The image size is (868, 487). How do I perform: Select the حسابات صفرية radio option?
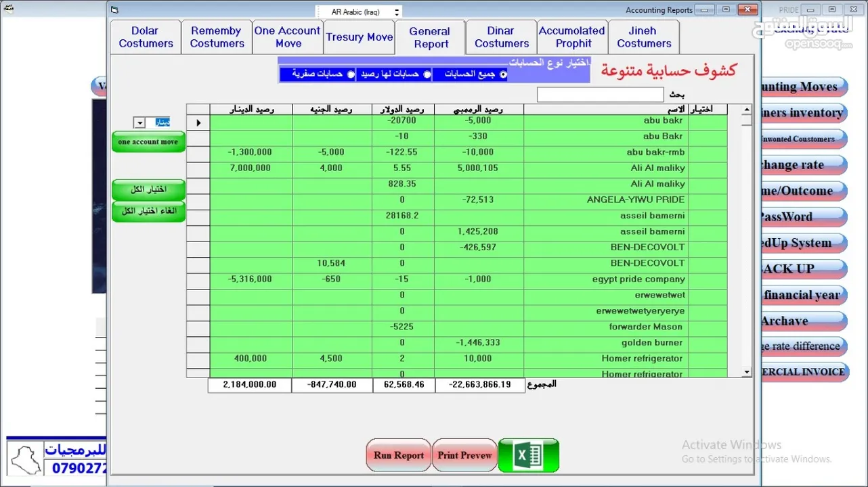pyautogui.click(x=351, y=74)
